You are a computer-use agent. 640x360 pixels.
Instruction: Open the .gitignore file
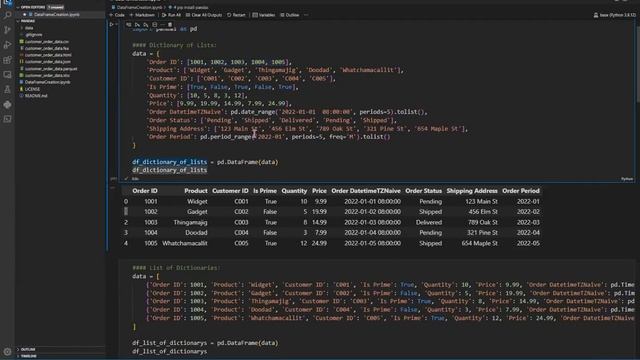click(33, 35)
